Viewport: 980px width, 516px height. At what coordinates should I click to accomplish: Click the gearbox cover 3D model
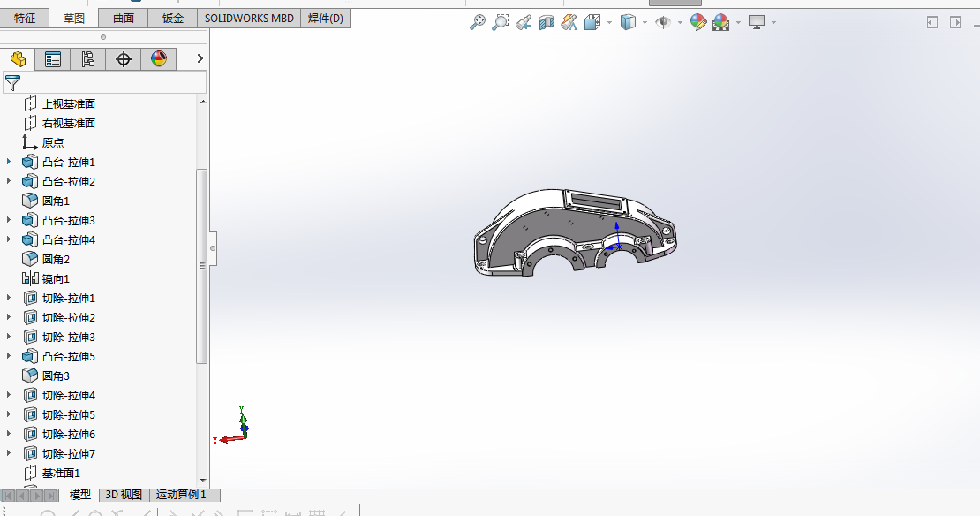(575, 232)
